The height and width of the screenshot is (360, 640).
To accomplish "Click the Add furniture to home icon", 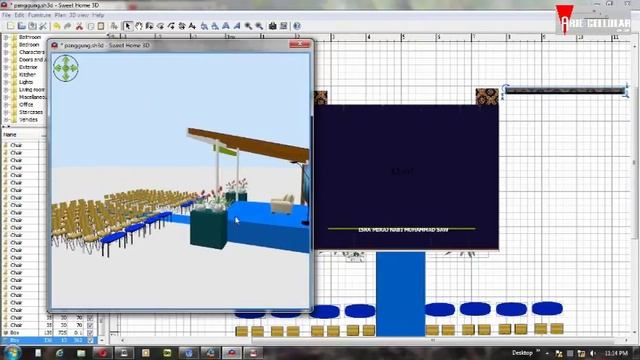I will point(114,26).
